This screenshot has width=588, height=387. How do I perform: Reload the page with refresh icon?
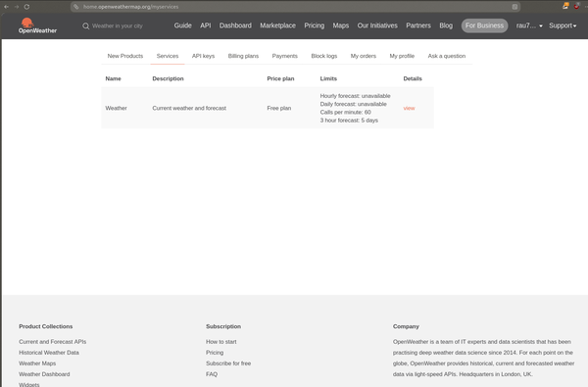click(x=26, y=7)
